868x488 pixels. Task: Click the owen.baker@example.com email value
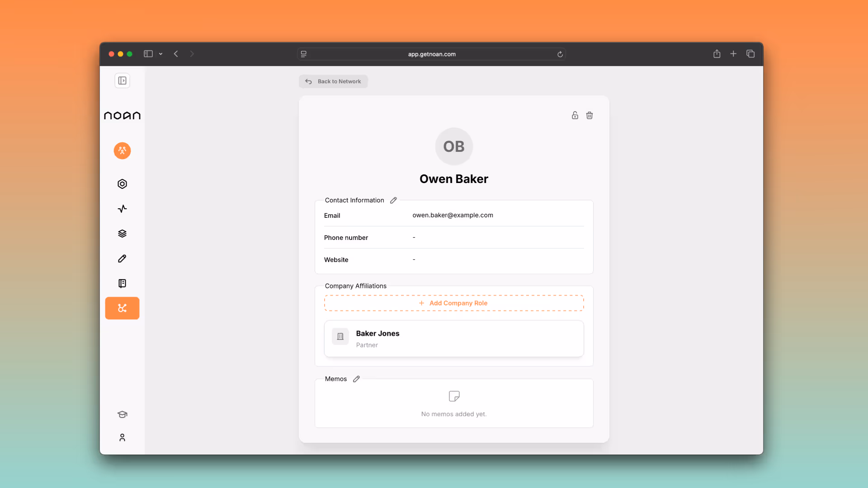(x=453, y=215)
